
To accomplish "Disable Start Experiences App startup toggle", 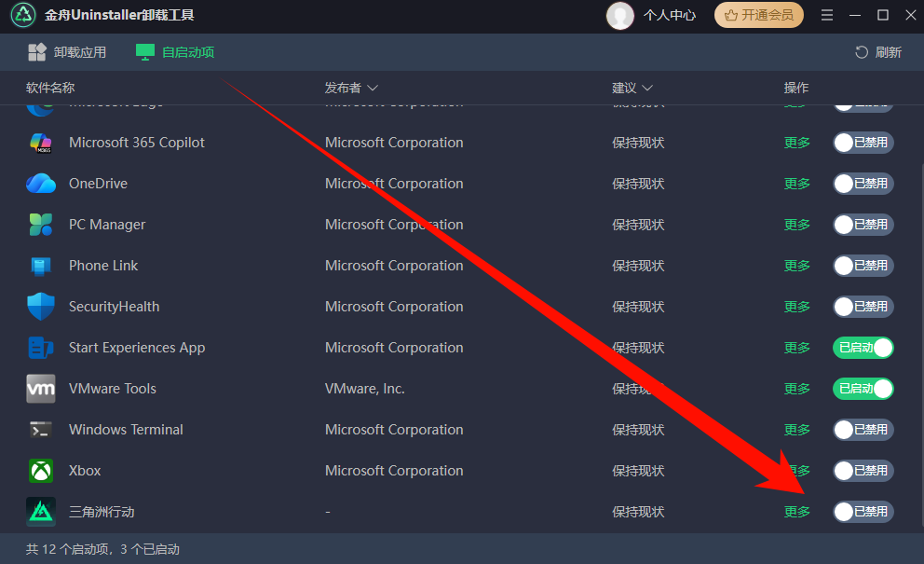I will (863, 348).
